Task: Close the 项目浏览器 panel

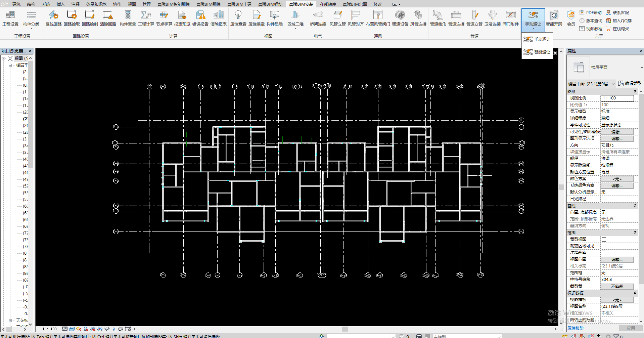Action: pos(30,51)
